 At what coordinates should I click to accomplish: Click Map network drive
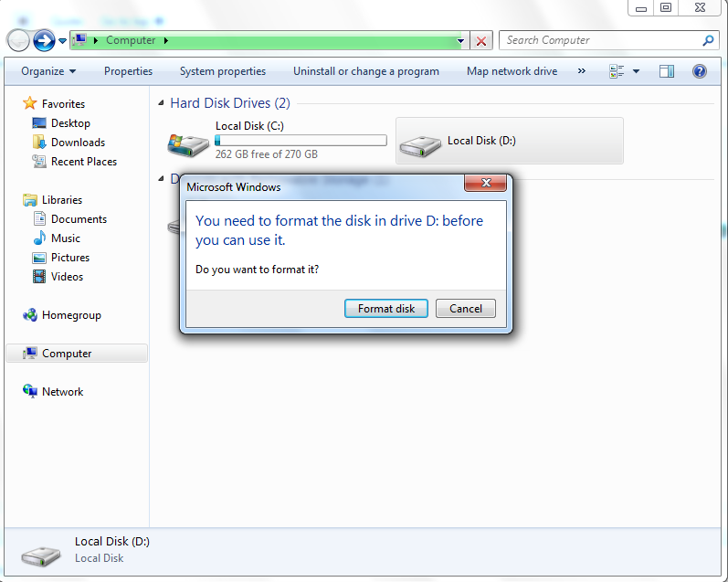512,71
